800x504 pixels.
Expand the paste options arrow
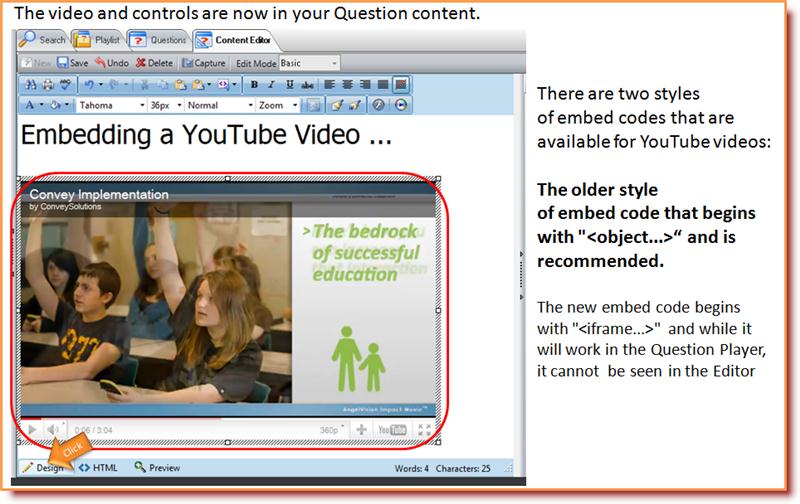[209, 85]
